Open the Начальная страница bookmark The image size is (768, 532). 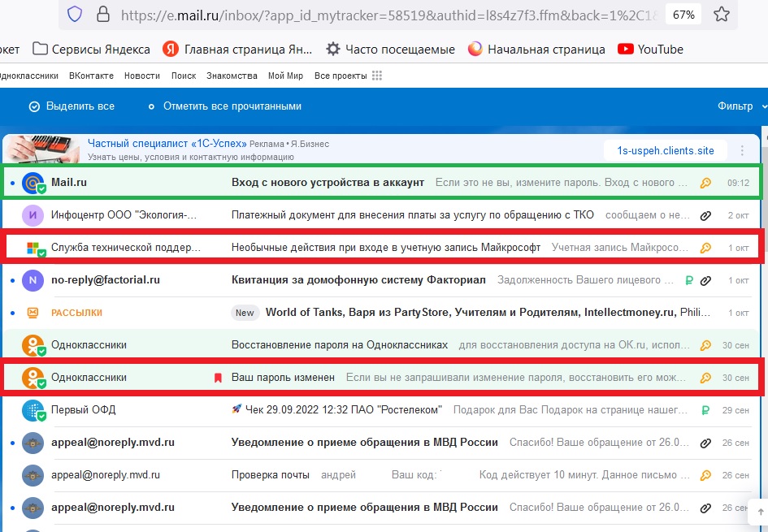pos(536,49)
